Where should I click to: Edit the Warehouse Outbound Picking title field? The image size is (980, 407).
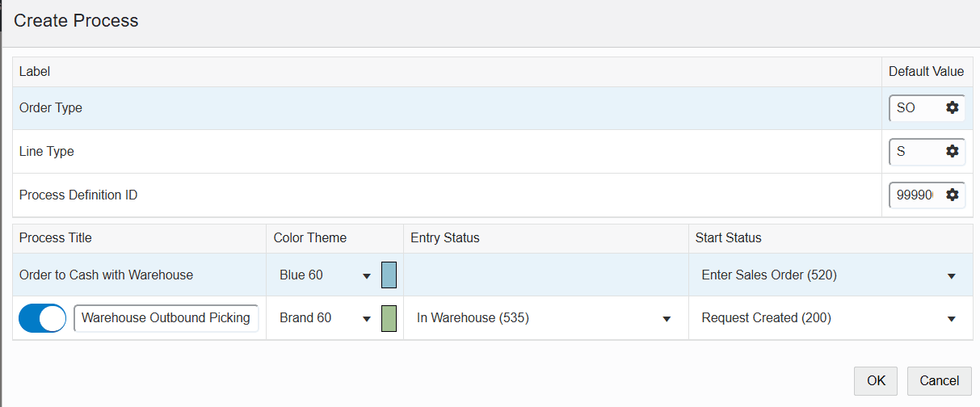pos(166,318)
